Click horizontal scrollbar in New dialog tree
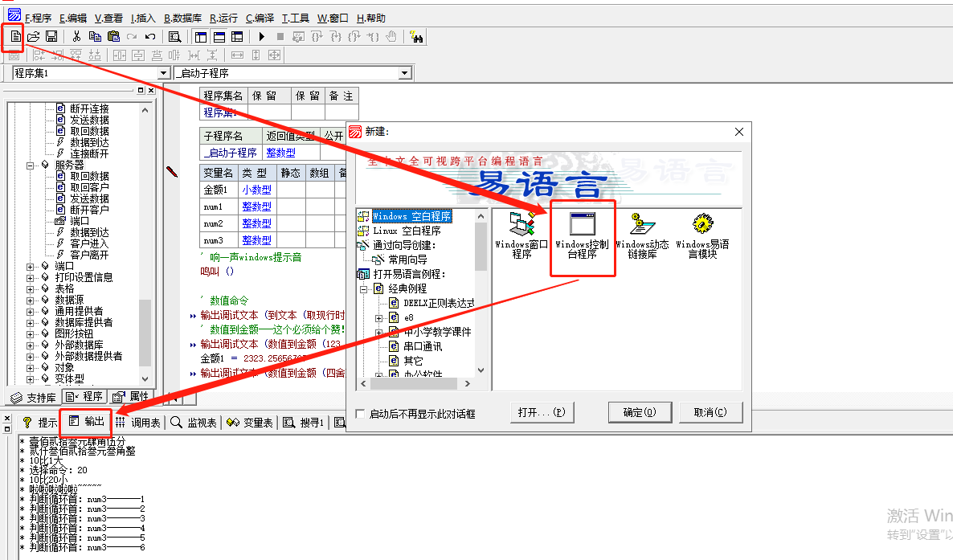 (415, 384)
